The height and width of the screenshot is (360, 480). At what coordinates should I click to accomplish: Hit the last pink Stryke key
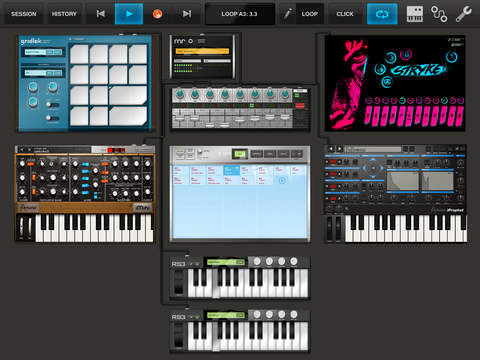(x=460, y=116)
